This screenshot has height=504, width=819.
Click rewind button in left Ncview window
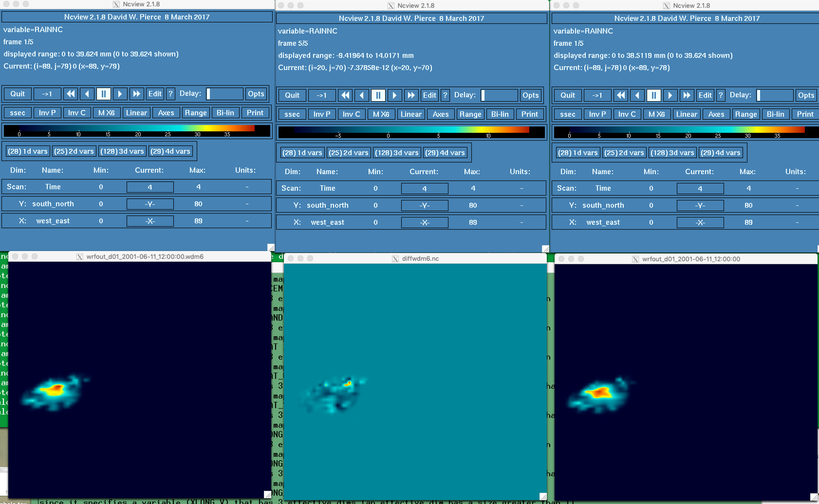point(70,94)
